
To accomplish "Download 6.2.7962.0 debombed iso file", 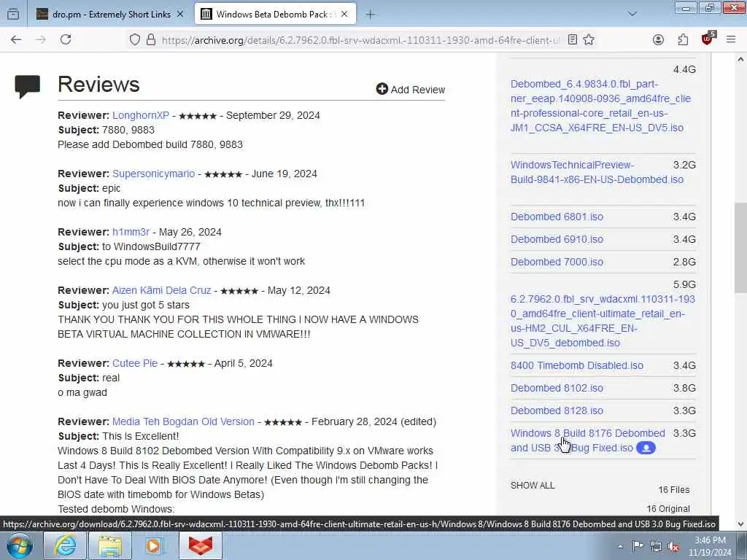I will coord(603,321).
